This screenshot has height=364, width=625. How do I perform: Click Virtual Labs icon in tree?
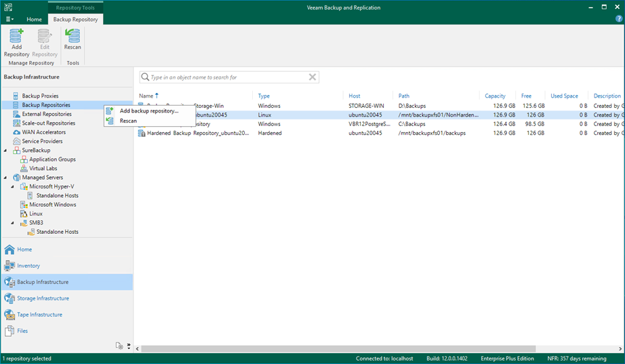24,168
